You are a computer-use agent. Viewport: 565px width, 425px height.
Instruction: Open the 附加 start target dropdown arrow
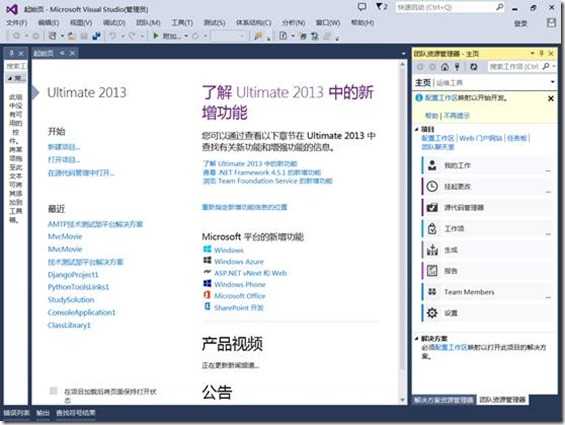pos(186,36)
